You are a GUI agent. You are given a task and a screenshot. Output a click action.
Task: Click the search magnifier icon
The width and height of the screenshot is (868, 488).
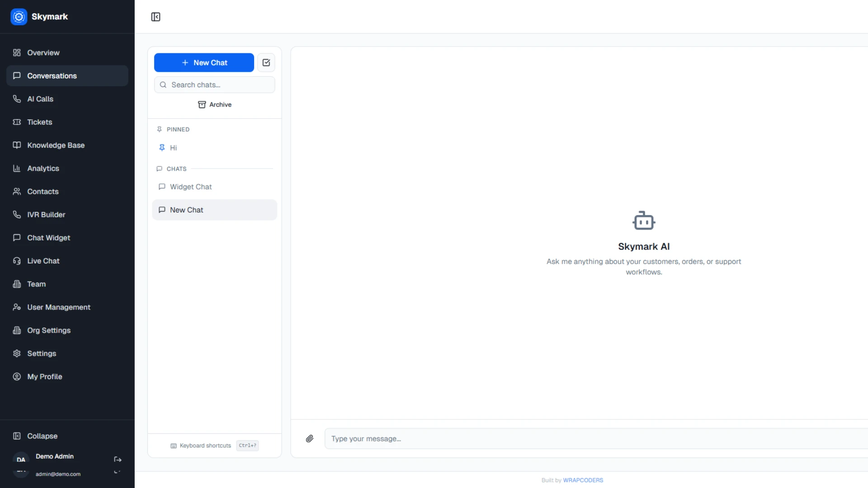coord(163,84)
